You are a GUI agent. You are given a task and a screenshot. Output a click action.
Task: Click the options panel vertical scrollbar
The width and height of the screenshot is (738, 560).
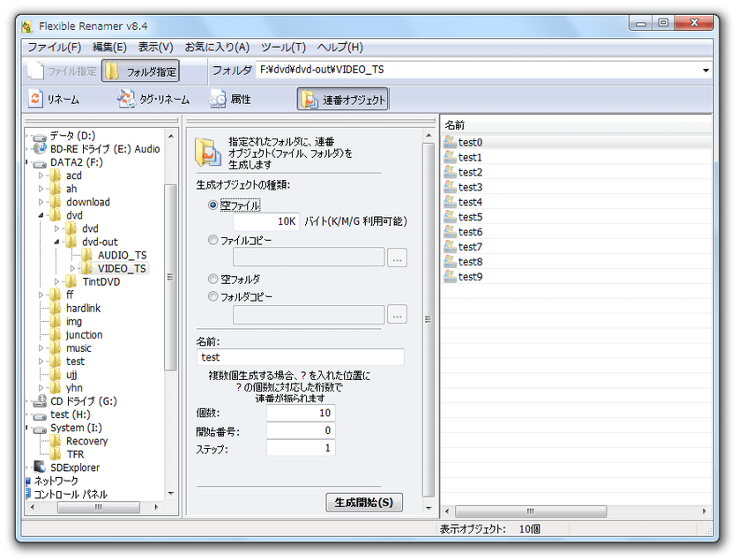click(x=429, y=321)
